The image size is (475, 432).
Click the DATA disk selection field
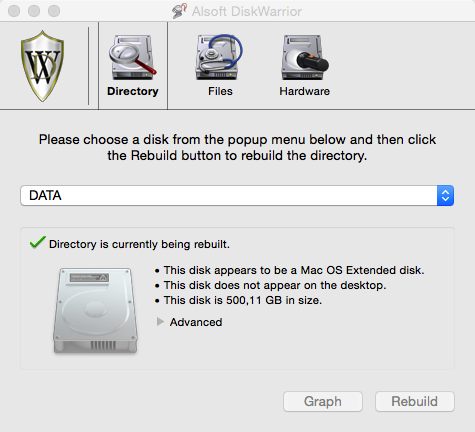237,195
